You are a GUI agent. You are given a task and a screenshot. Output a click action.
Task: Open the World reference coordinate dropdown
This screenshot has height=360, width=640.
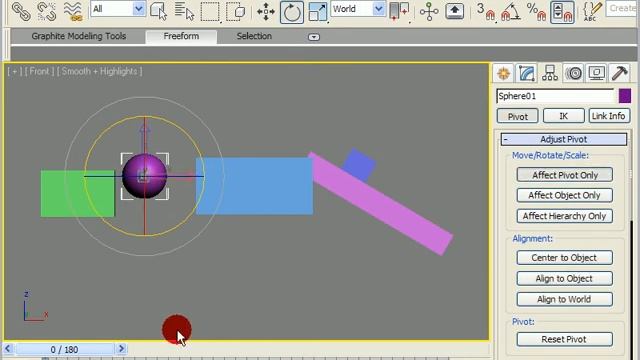[358, 9]
